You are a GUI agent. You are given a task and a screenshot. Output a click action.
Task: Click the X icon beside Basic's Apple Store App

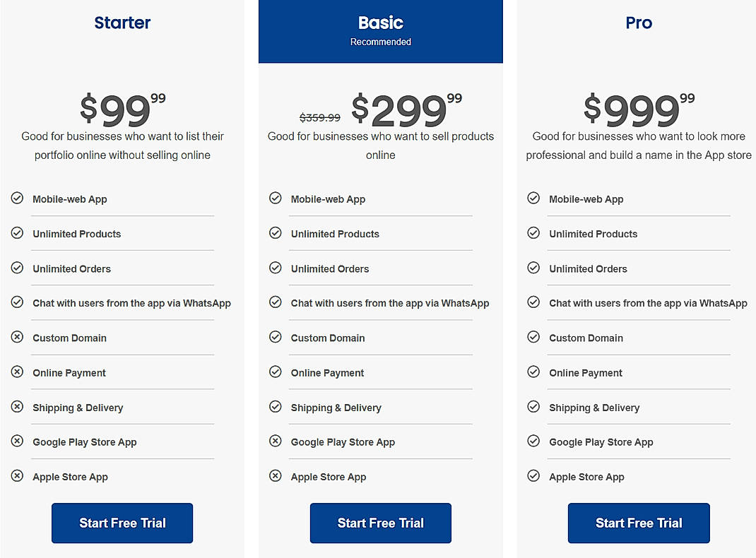coord(276,476)
